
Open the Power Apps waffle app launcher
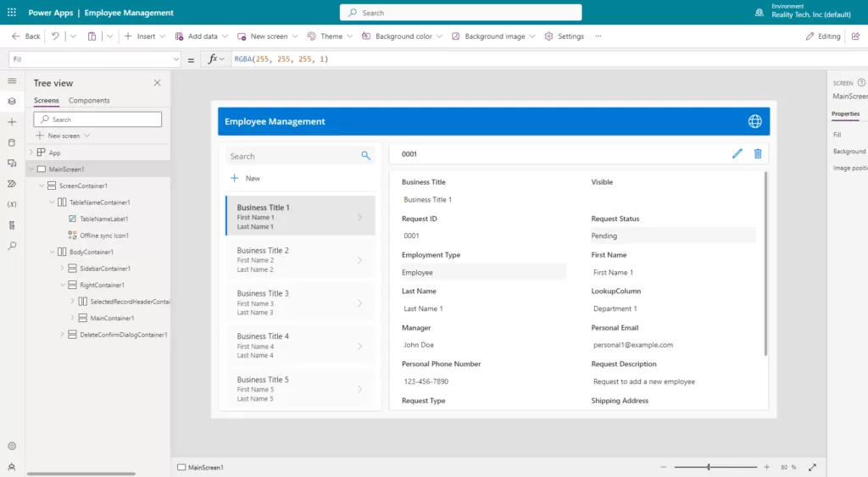[12, 13]
